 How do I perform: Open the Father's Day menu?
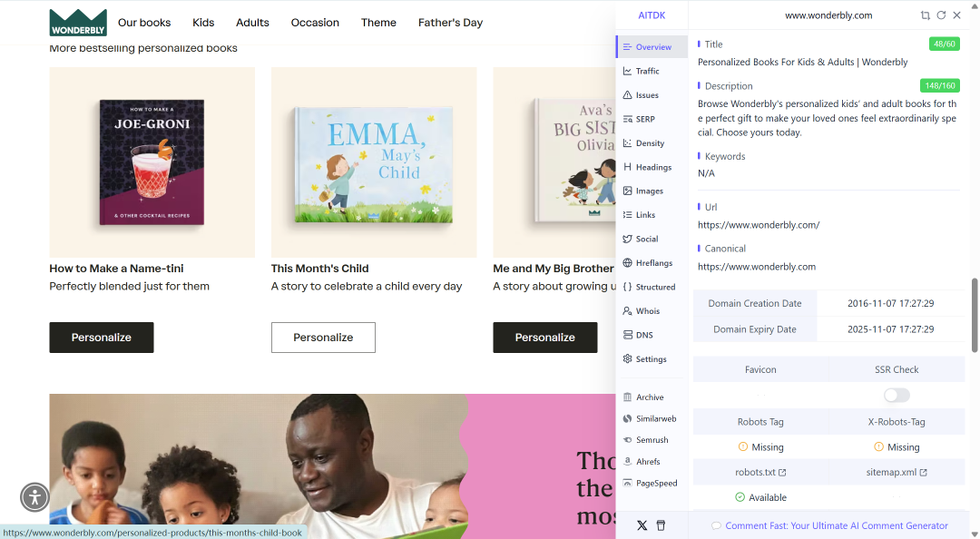pyautogui.click(x=450, y=23)
